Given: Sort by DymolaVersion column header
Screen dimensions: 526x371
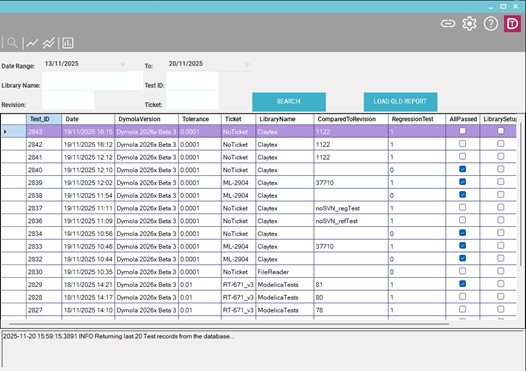Looking at the screenshot, I should click(147, 119).
